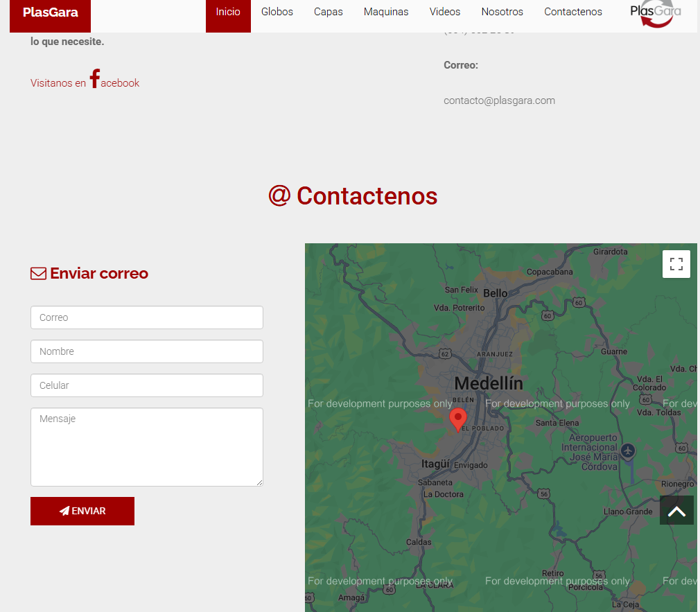Click the PlasGara logo image top right
Viewport: 700px width, 612px height.
click(655, 14)
